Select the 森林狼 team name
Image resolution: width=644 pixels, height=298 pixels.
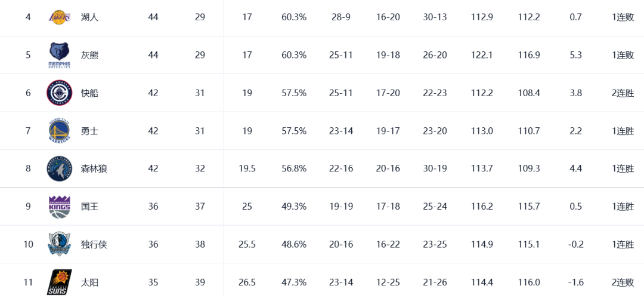94,169
